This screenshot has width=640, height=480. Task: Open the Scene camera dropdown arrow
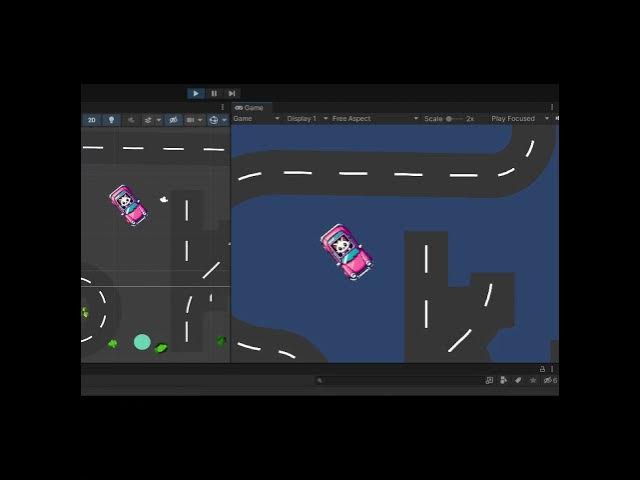(x=200, y=120)
